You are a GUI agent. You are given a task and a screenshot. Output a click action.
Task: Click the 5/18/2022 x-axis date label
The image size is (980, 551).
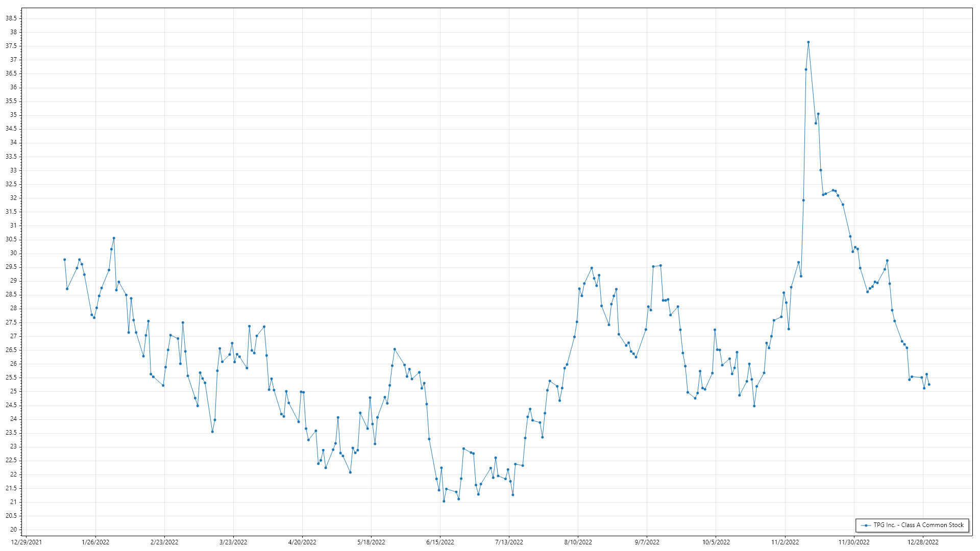tap(371, 542)
